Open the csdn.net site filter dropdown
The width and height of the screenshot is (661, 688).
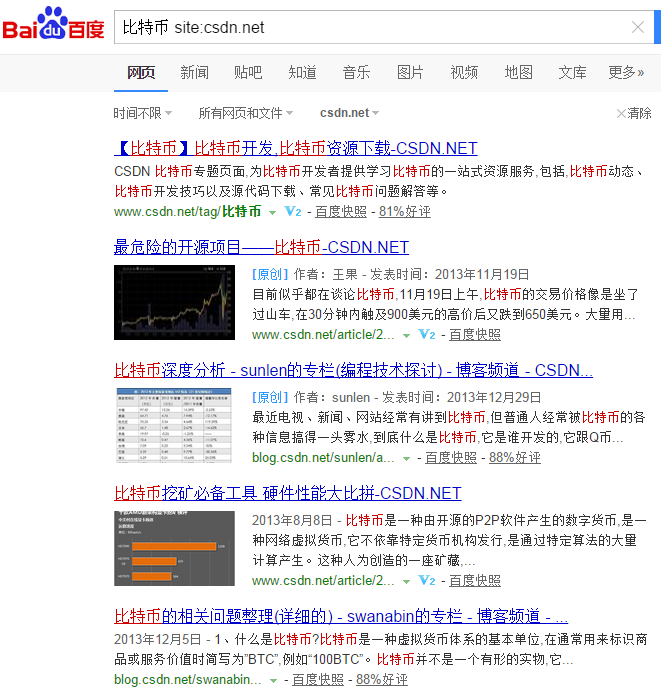point(349,113)
